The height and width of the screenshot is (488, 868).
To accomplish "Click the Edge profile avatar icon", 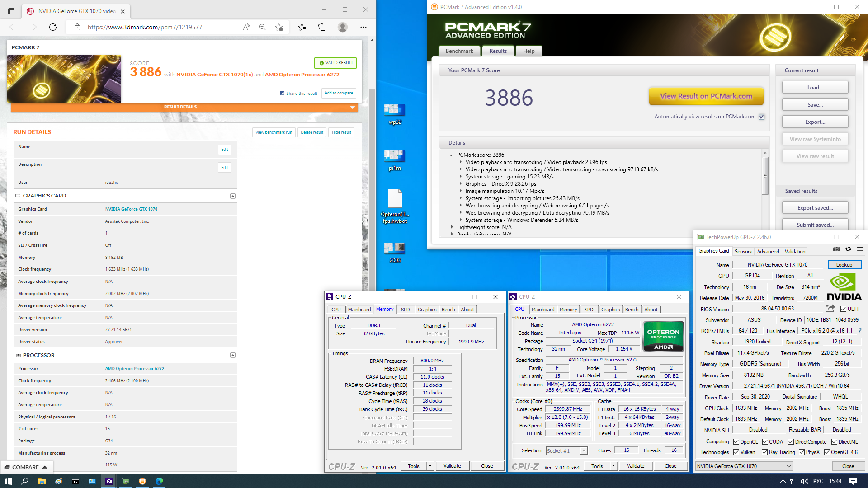I will tap(343, 27).
